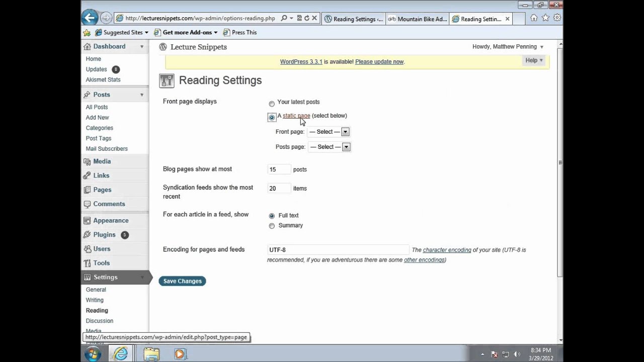Click the Dashboard house icon in sidebar
Screen dimensions: 644x362
pos(87,46)
